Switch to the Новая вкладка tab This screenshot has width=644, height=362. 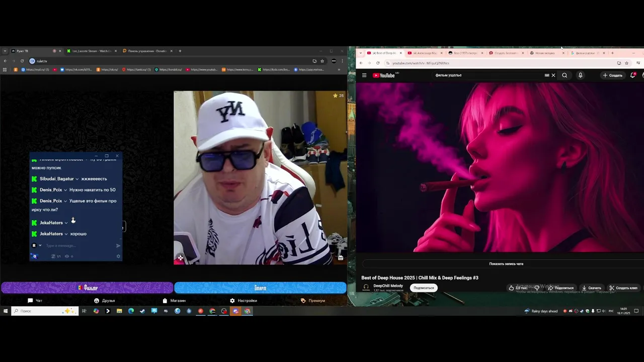[547, 53]
